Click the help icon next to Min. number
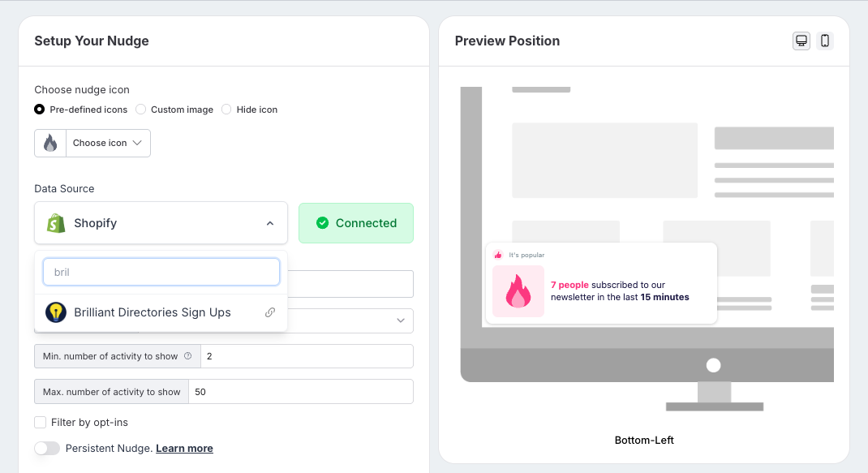 187,355
